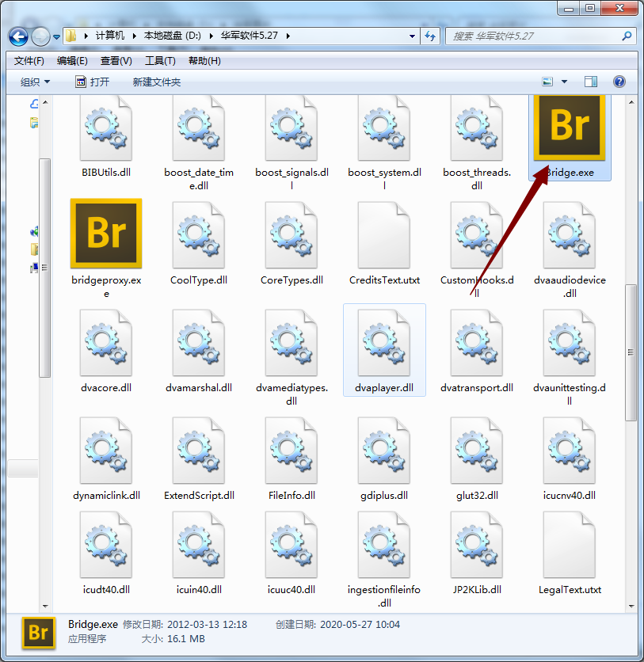Select the icudt40.dll file

(x=105, y=544)
